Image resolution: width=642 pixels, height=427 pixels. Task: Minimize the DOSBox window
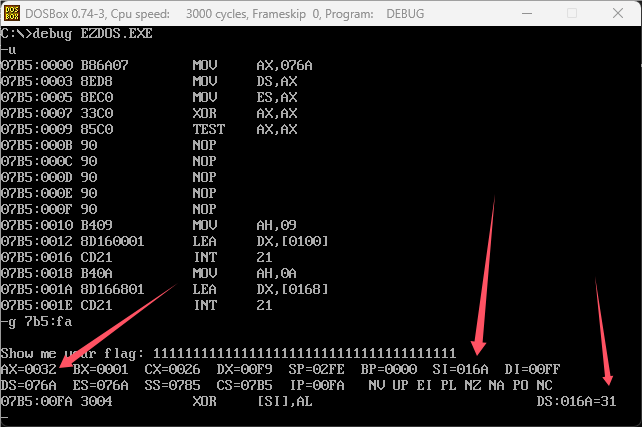coord(527,14)
